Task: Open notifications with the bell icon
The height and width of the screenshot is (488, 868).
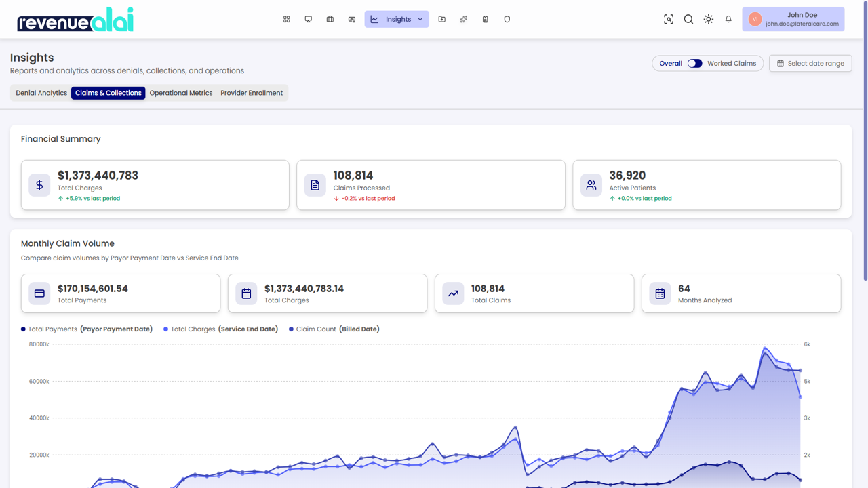Action: [728, 19]
